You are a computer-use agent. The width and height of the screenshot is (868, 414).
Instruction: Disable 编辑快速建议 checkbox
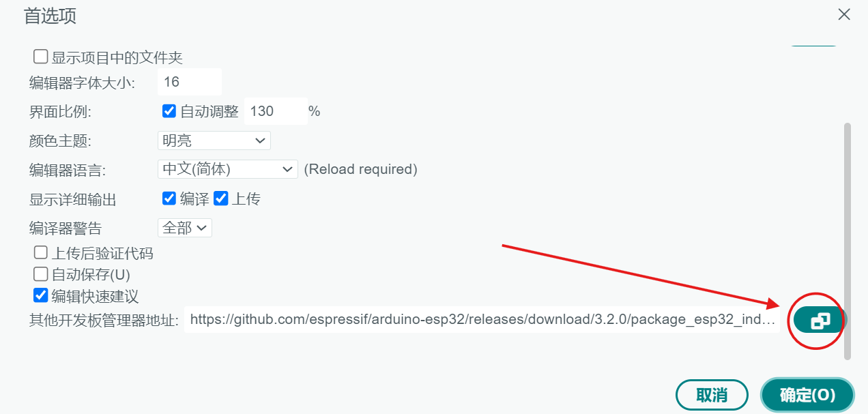pos(41,295)
